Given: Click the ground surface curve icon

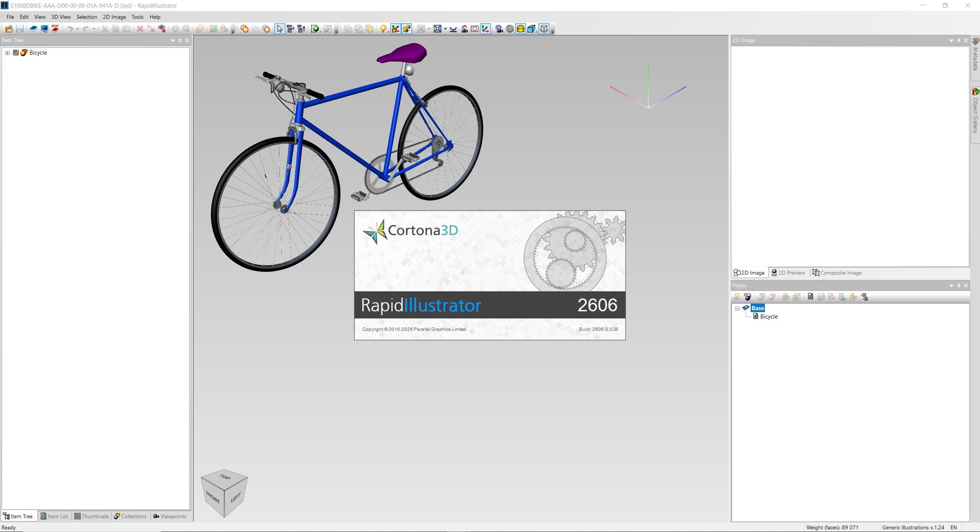Looking at the screenshot, I should pyautogui.click(x=453, y=29).
